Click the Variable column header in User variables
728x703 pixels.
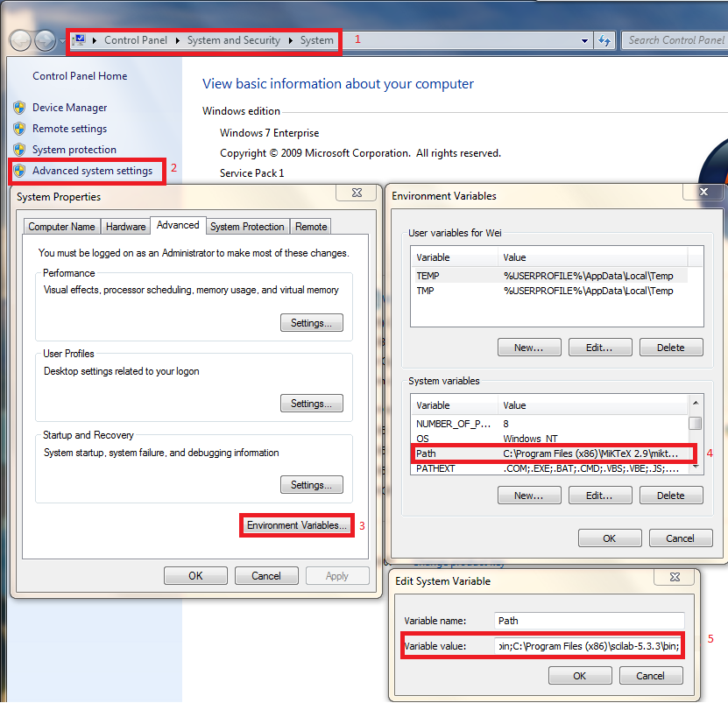455,257
